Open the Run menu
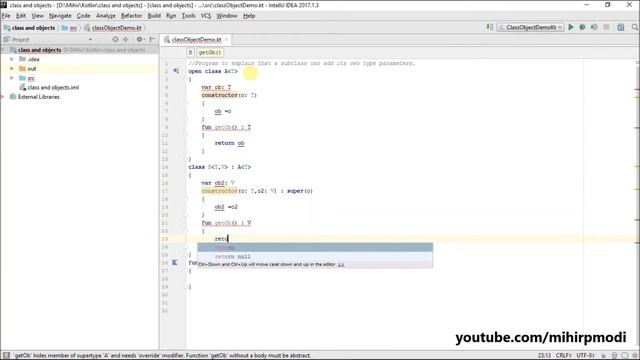The image size is (640, 360). (x=171, y=16)
